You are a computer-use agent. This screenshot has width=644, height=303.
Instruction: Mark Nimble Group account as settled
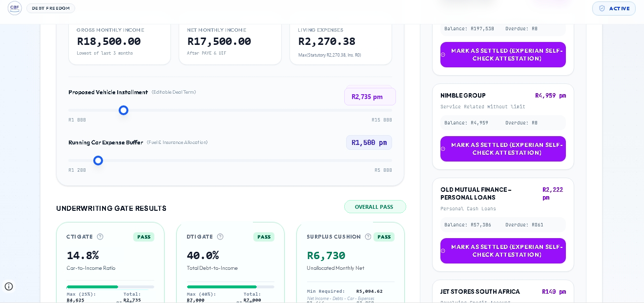click(503, 149)
